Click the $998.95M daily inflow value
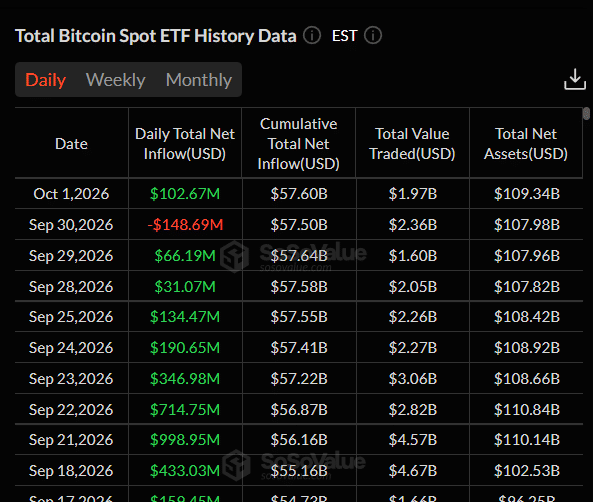This screenshot has width=593, height=502. coord(185,440)
